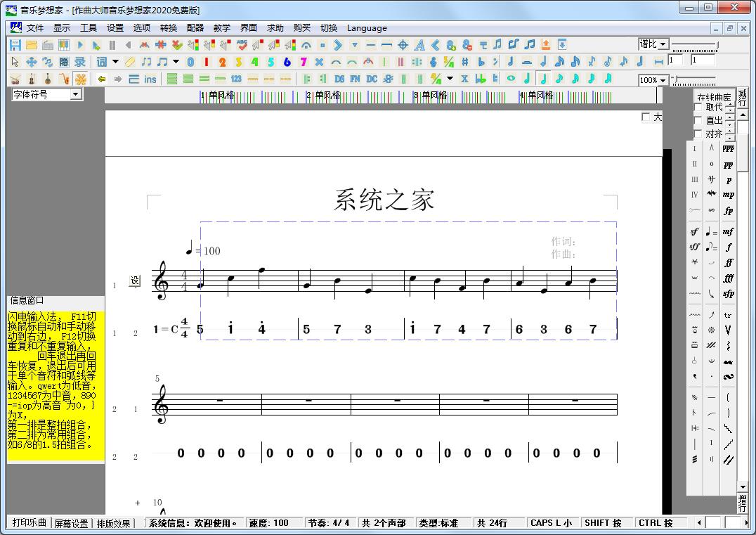This screenshot has height=535, width=756.
Task: Open the 谱比 dropdown
Action: [664, 44]
